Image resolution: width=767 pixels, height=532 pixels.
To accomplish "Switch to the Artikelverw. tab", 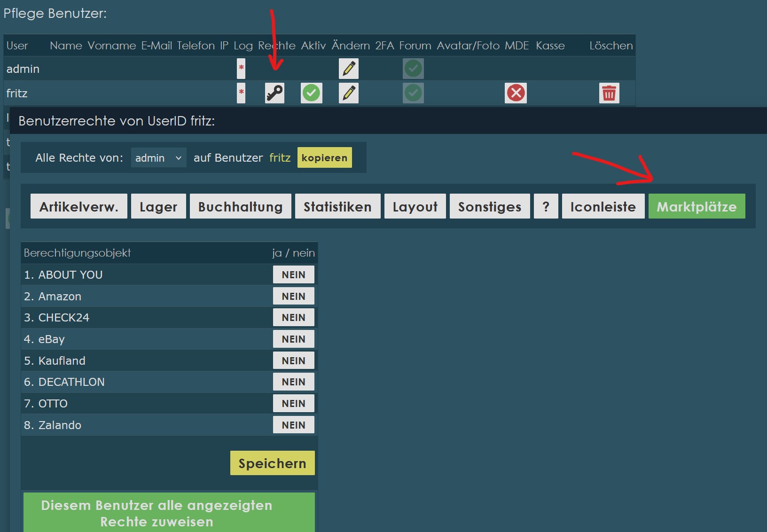I will pos(79,206).
